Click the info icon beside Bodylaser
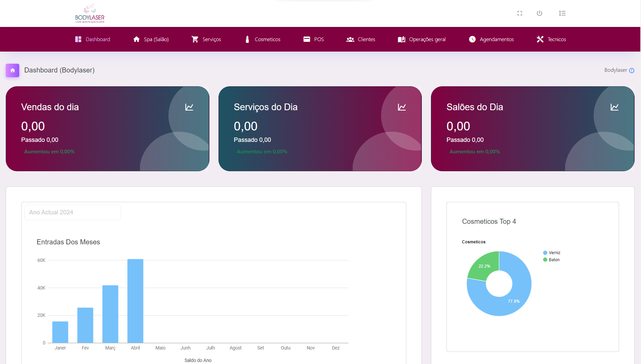Image resolution: width=641 pixels, height=364 pixels. click(632, 70)
